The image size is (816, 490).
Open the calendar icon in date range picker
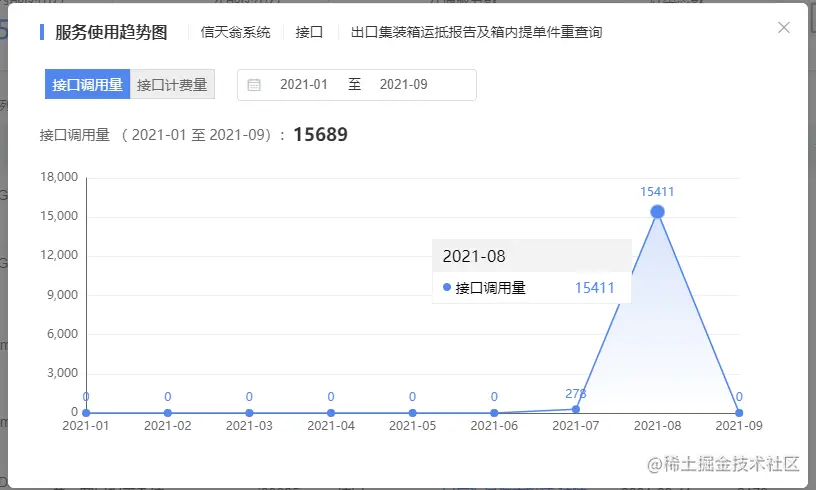point(254,85)
